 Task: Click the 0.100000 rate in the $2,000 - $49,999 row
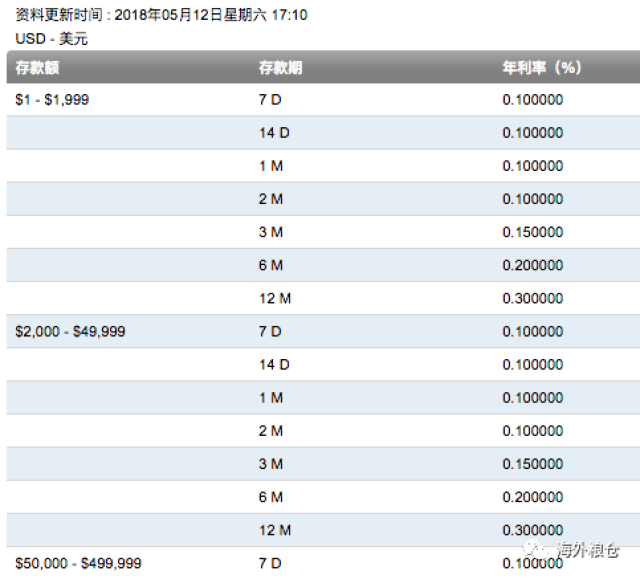tap(533, 331)
